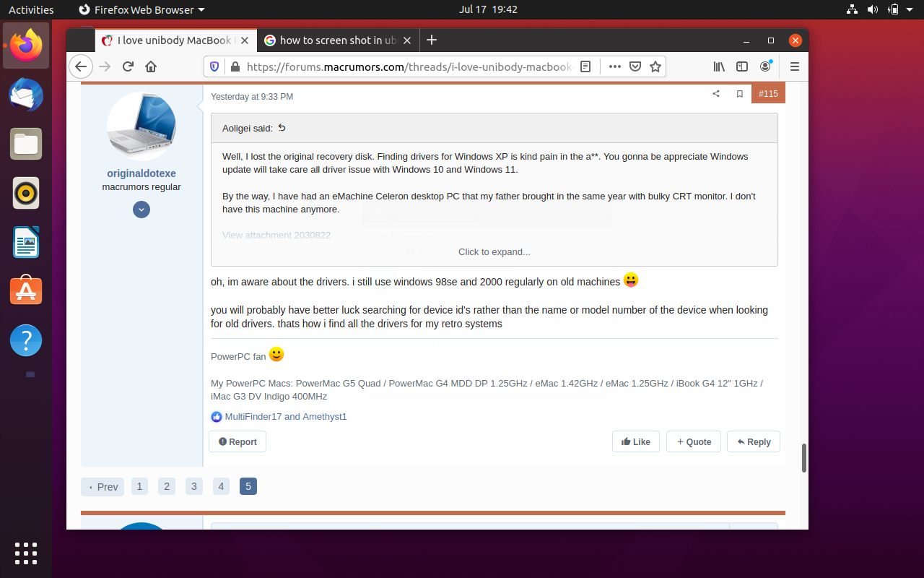Open Help from dock
Viewport: 924px width, 578px height.
[x=26, y=340]
